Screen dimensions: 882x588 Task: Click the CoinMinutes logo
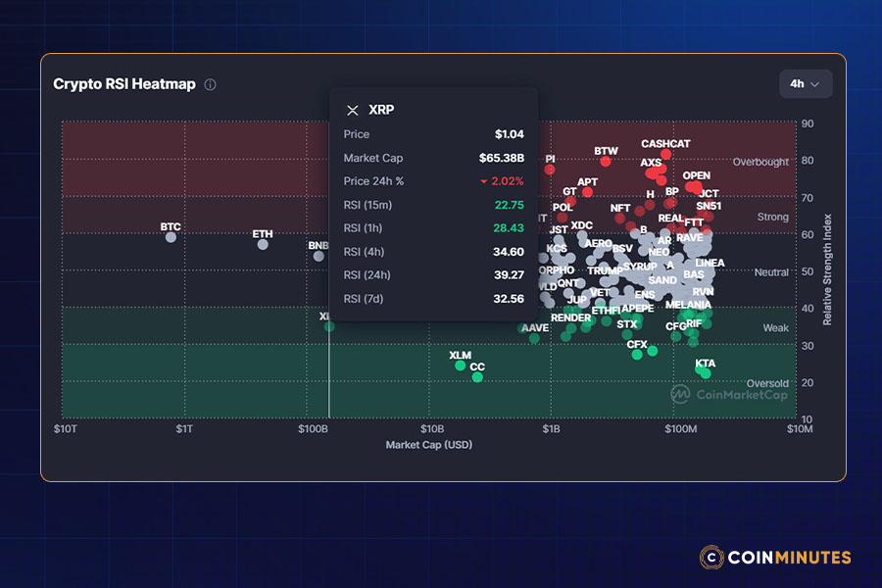775,557
